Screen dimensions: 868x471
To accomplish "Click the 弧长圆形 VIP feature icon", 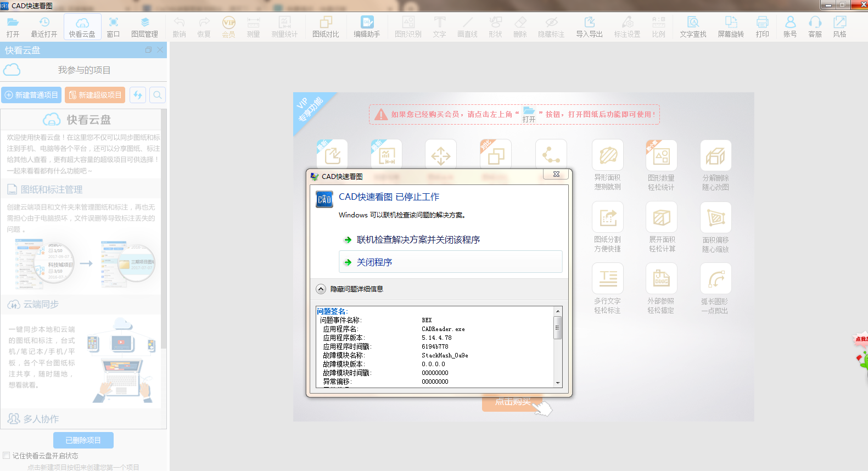I will (x=716, y=278).
